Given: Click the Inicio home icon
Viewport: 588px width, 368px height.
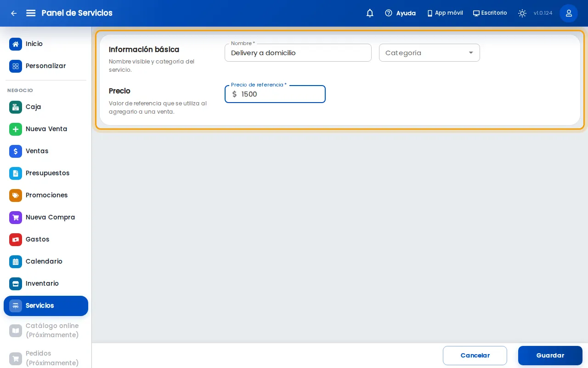Looking at the screenshot, I should click(x=16, y=44).
